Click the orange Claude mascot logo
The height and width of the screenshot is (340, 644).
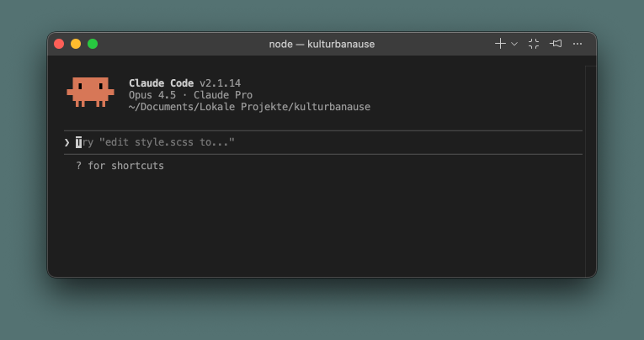[90, 91]
